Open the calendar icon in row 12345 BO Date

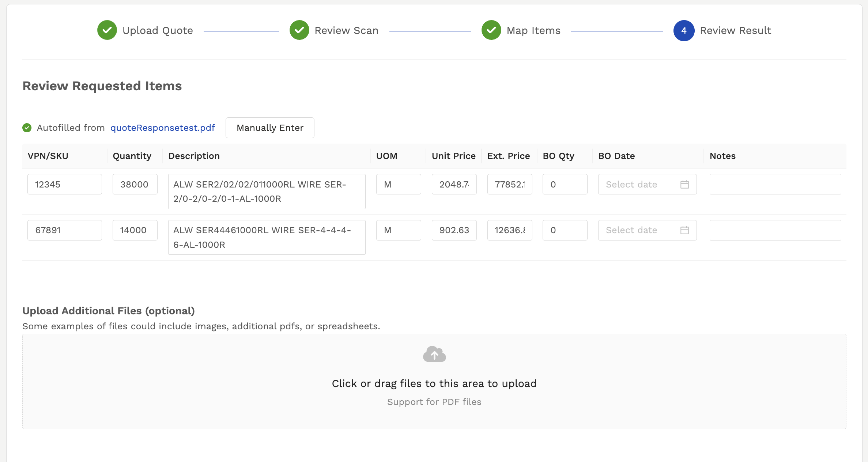[684, 185]
